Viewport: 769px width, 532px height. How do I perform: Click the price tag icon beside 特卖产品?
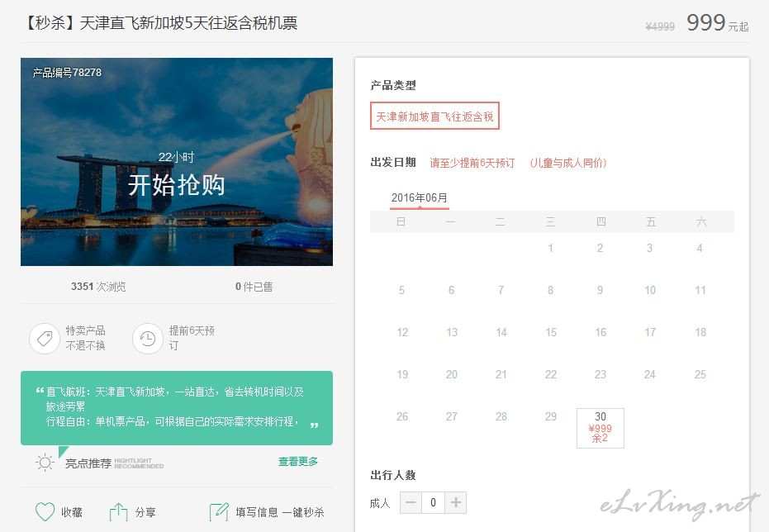[45, 339]
